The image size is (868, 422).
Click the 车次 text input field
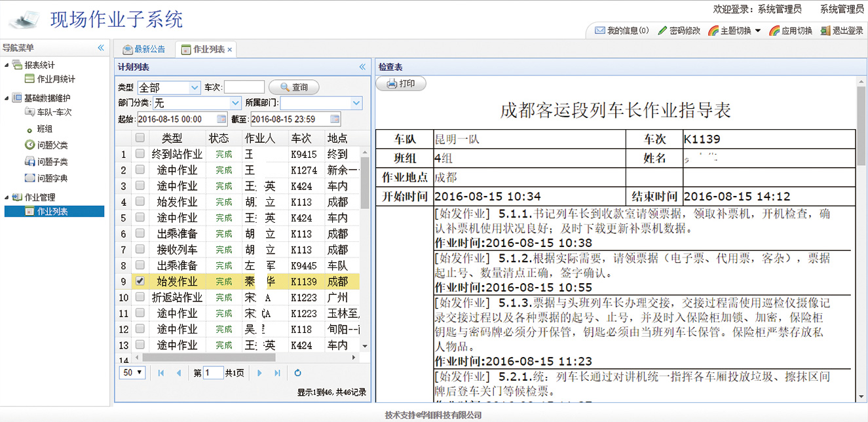pyautogui.click(x=244, y=87)
